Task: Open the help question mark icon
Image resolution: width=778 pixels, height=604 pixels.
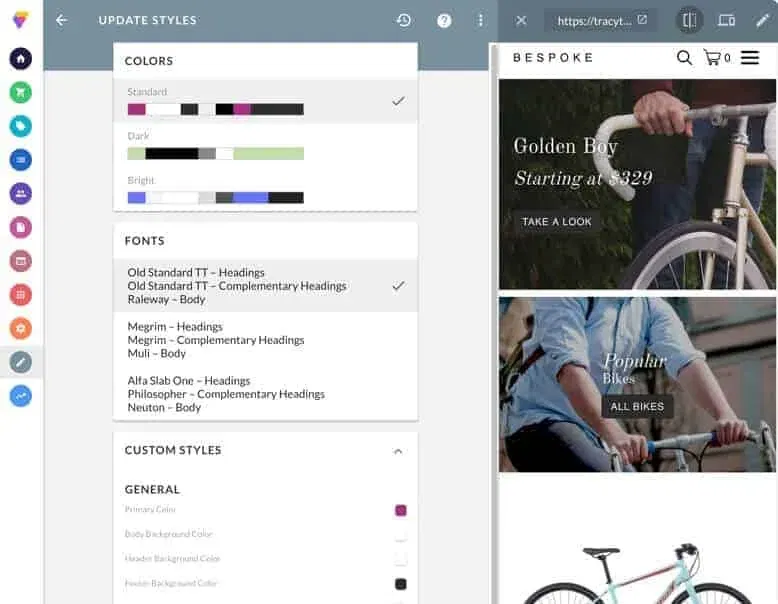Action: tap(444, 20)
